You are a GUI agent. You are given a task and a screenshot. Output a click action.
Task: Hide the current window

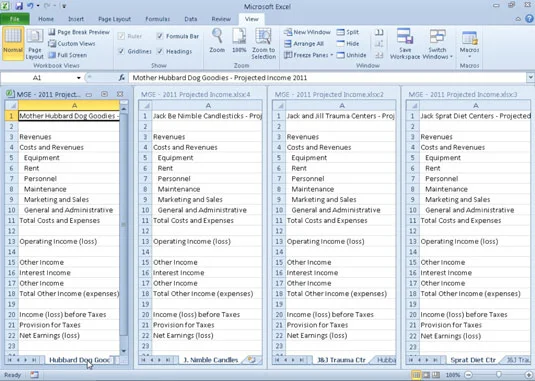coord(348,44)
